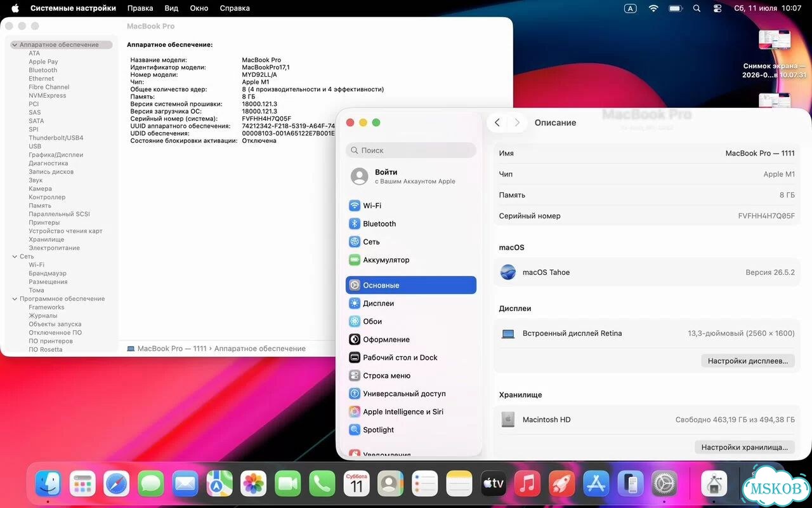Open the Phone app in the Dock
This screenshot has height=508, width=812.
coord(322,484)
